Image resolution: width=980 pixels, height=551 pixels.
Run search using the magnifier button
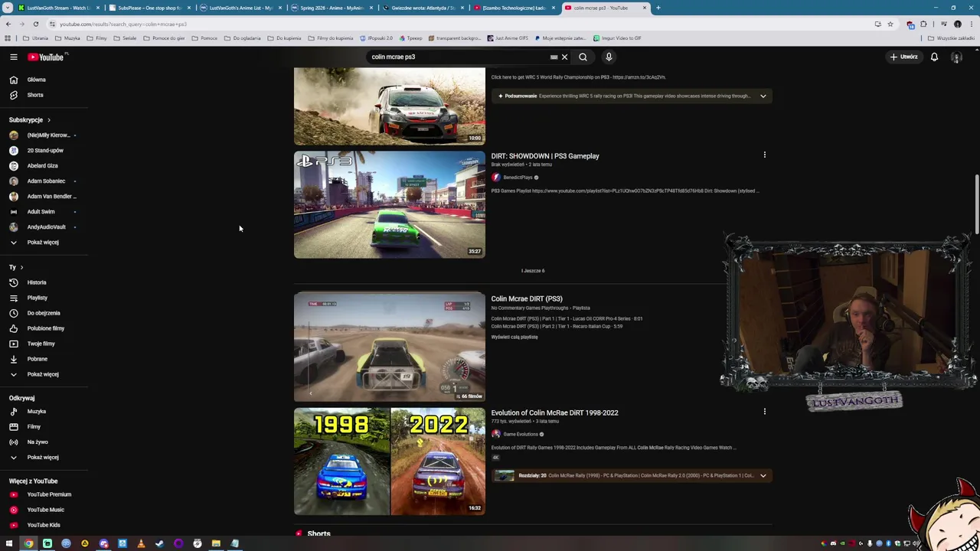tap(583, 57)
